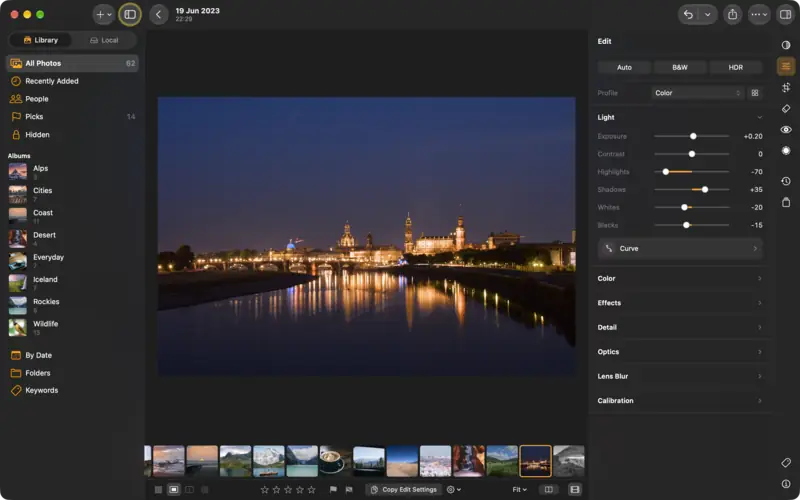Open All Photos in sidebar
The image size is (800, 500).
72,63
